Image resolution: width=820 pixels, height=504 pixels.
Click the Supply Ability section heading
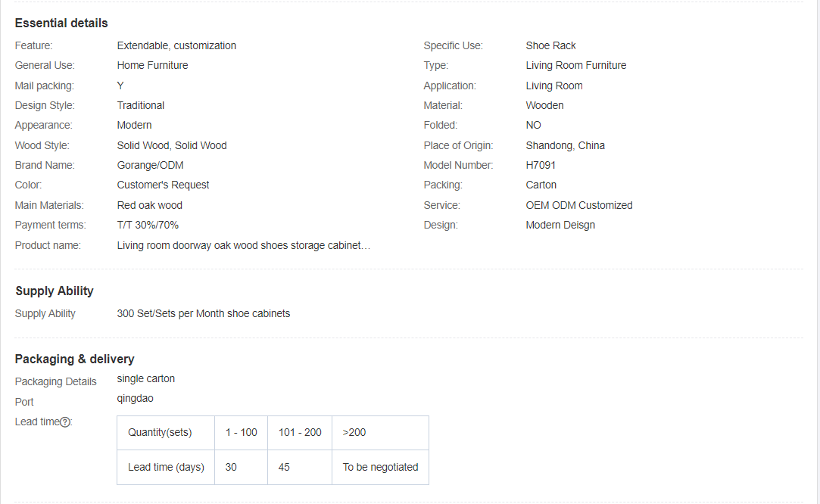(x=55, y=291)
